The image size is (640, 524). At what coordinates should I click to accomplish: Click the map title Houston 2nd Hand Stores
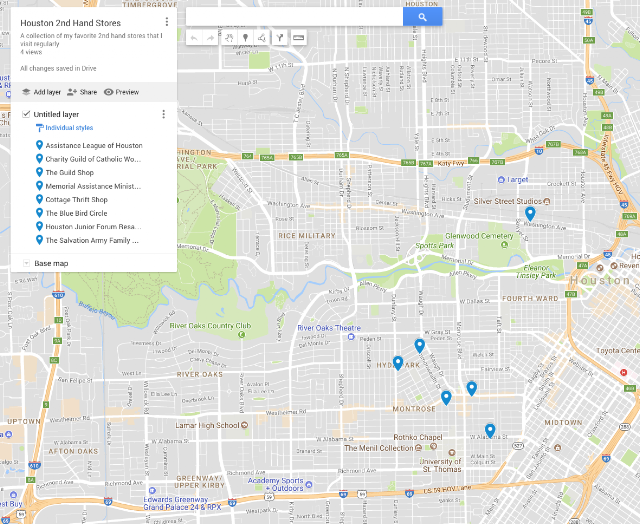click(71, 23)
